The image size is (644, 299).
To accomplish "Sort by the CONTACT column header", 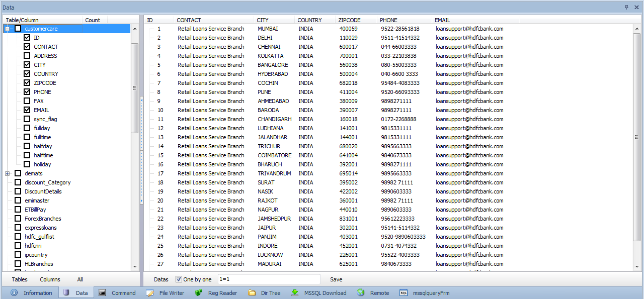I will (x=214, y=20).
